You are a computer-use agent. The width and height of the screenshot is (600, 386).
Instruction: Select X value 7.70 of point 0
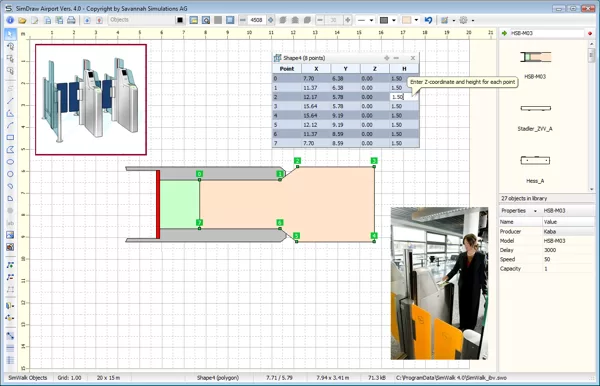[308, 78]
